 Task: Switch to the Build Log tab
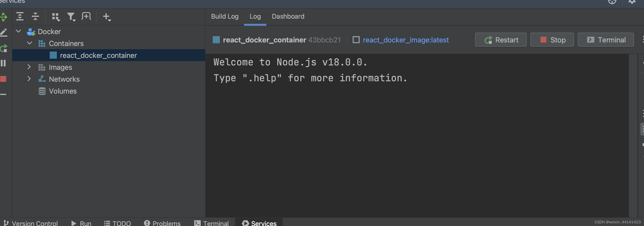224,16
